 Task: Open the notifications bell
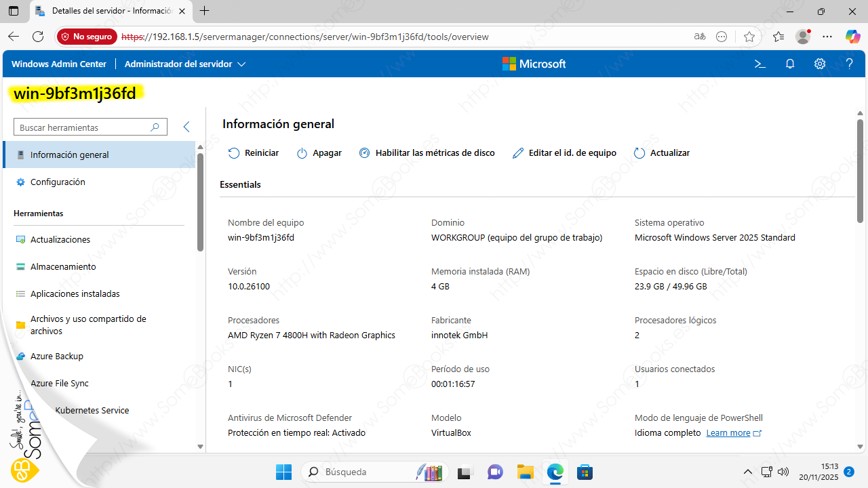(x=790, y=64)
